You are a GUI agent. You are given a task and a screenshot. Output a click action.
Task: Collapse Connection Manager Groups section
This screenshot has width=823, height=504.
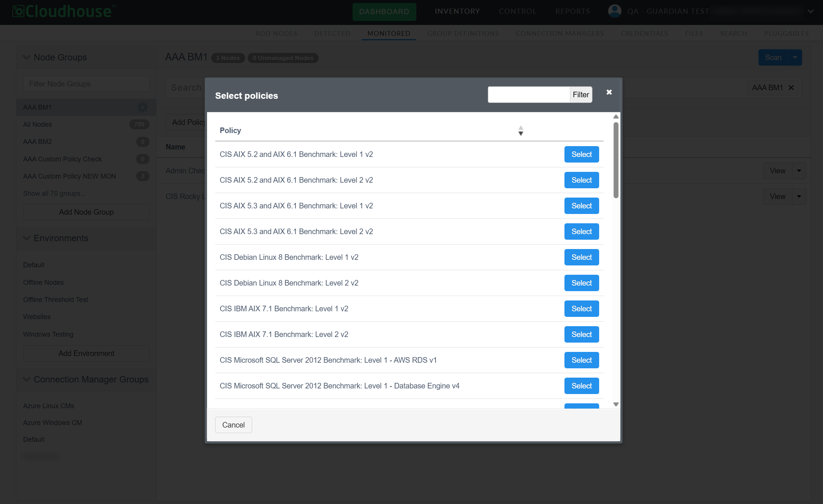[26, 379]
